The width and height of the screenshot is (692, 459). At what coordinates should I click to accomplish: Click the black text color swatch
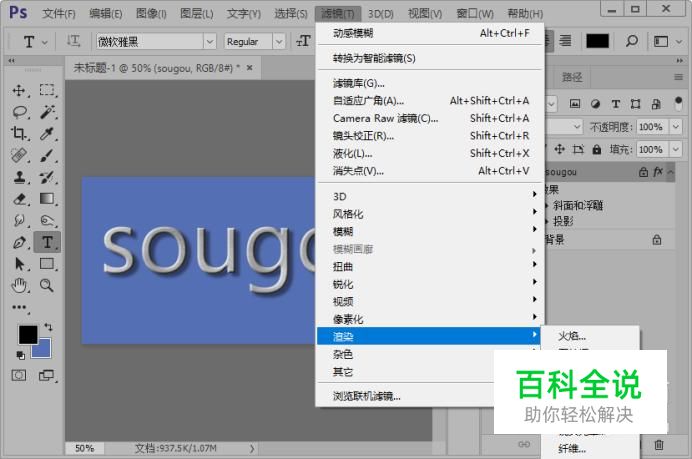point(597,41)
